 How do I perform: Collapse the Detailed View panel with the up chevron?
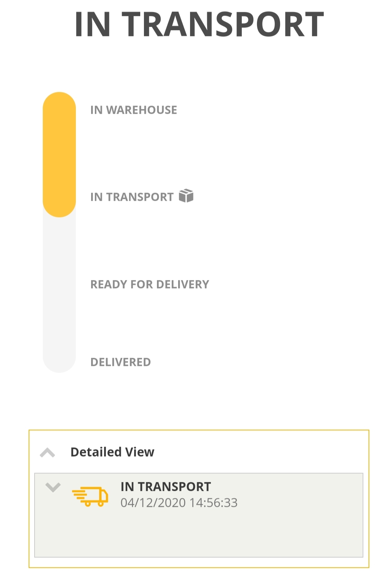48,453
